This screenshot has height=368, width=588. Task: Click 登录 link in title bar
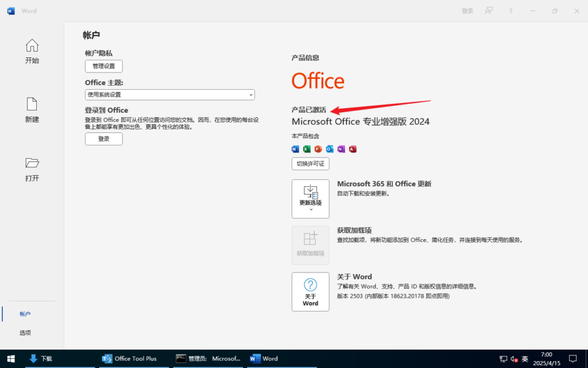(467, 11)
